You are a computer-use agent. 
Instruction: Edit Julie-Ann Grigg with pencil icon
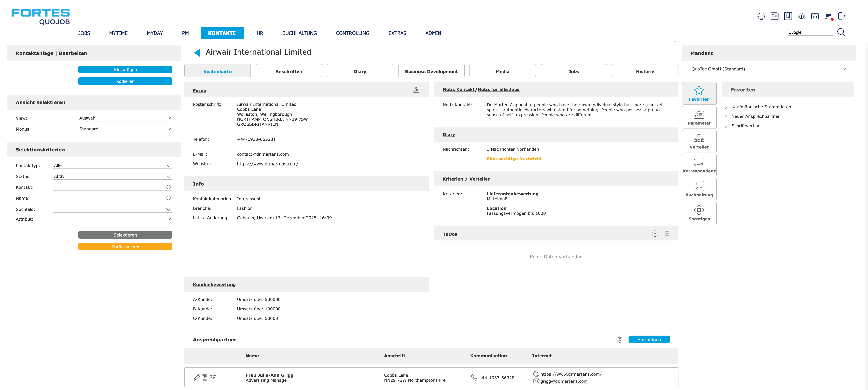tap(197, 378)
